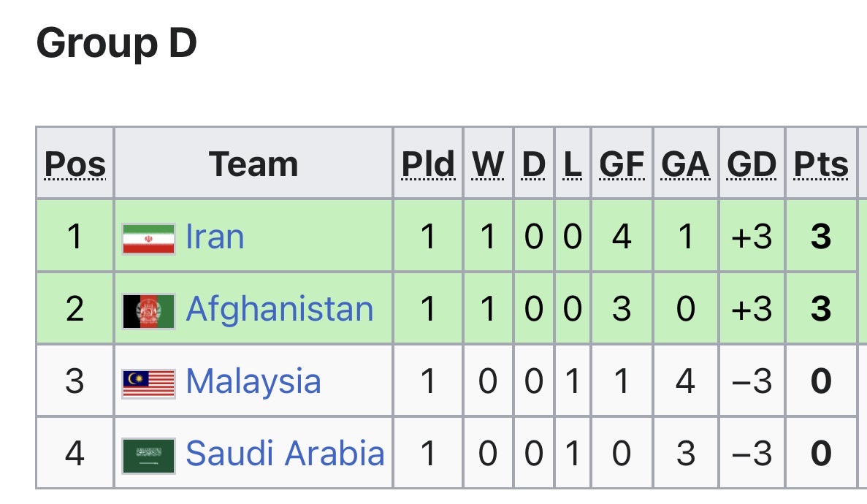This screenshot has height=504, width=867.
Task: Select the W column header
Action: [488, 164]
